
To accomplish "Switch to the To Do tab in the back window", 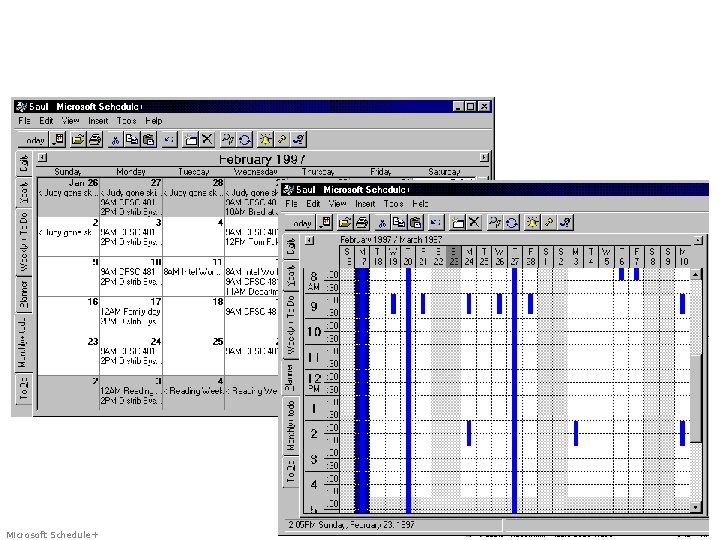I will click(24, 389).
